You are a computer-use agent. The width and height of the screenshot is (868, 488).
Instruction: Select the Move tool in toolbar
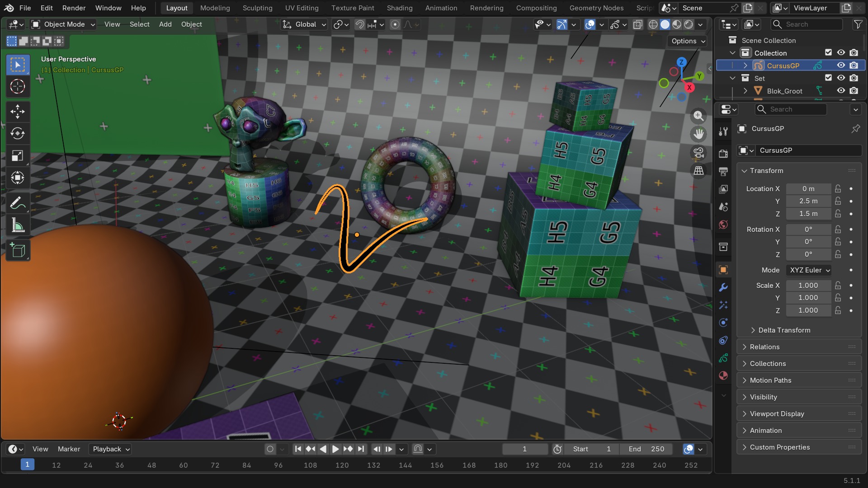18,111
